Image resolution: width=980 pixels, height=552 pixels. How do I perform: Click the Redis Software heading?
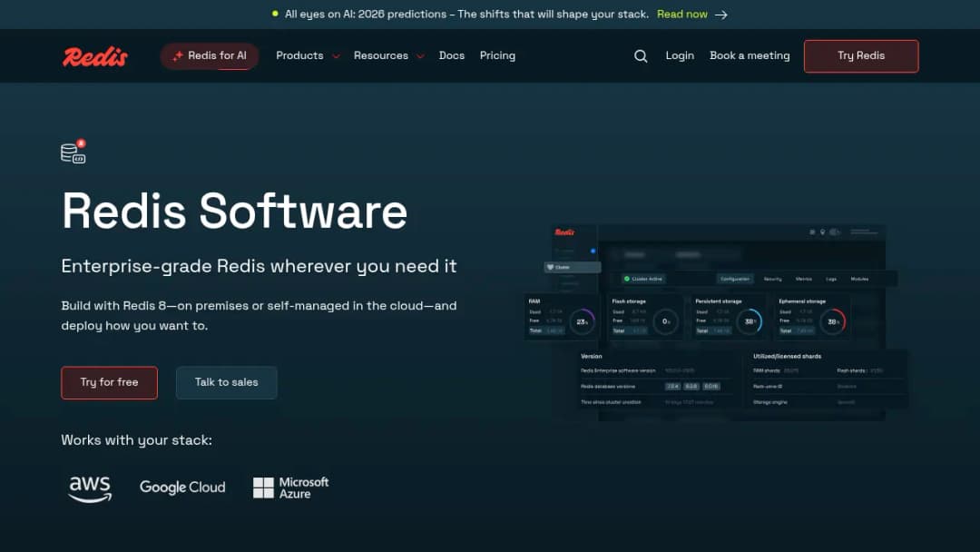234,212
